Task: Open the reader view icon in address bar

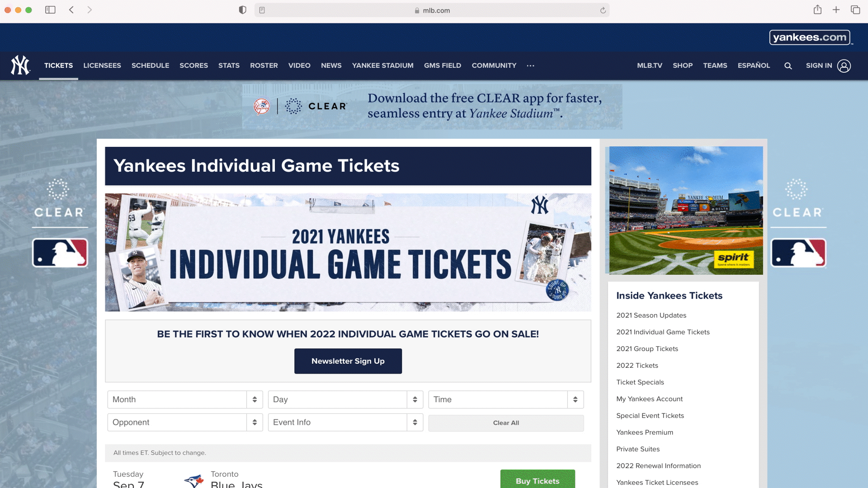Action: (262, 10)
